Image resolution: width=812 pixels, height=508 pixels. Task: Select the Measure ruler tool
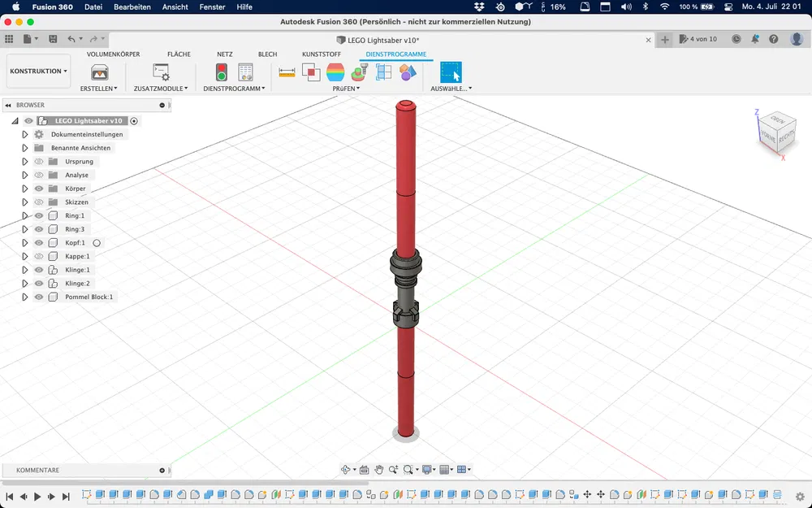[287, 72]
